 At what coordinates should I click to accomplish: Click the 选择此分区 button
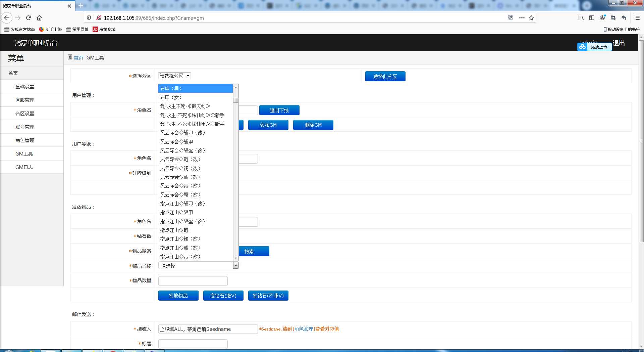pyautogui.click(x=385, y=77)
